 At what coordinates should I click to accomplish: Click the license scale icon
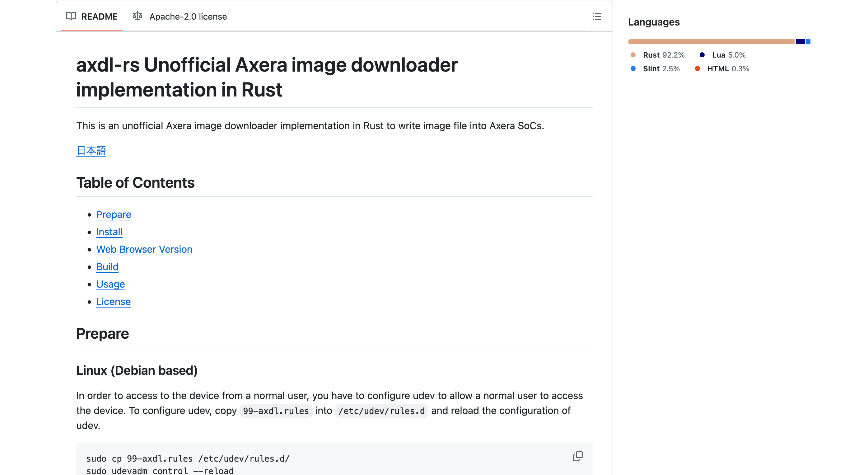click(138, 16)
